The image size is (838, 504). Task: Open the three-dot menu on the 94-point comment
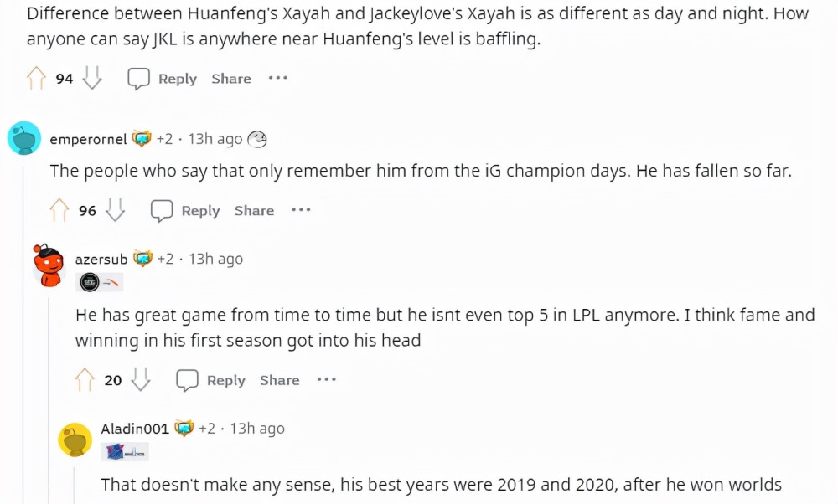[x=278, y=78]
